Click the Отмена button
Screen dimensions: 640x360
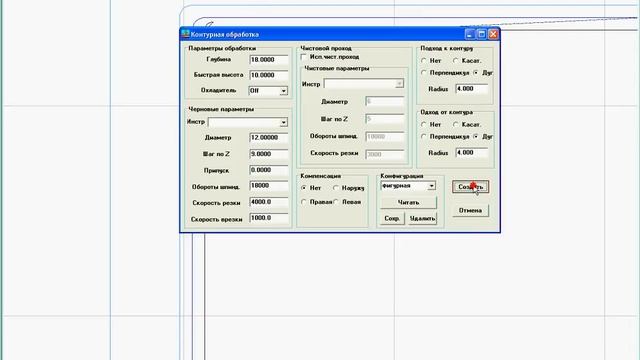tap(470, 211)
